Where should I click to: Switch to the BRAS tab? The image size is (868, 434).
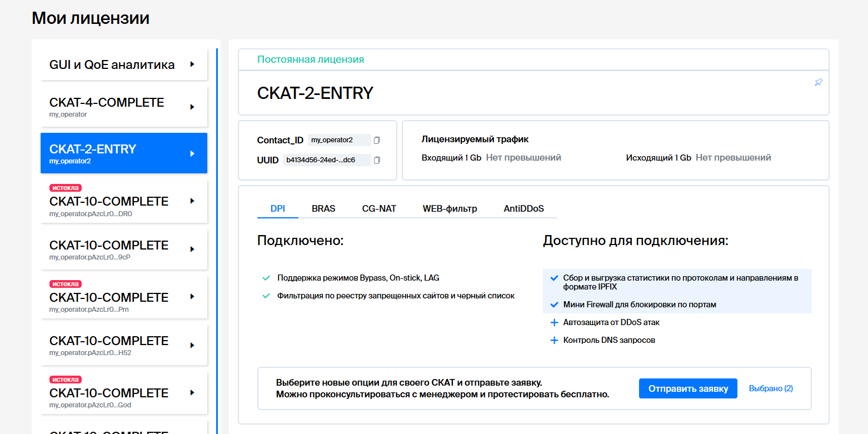(x=323, y=209)
